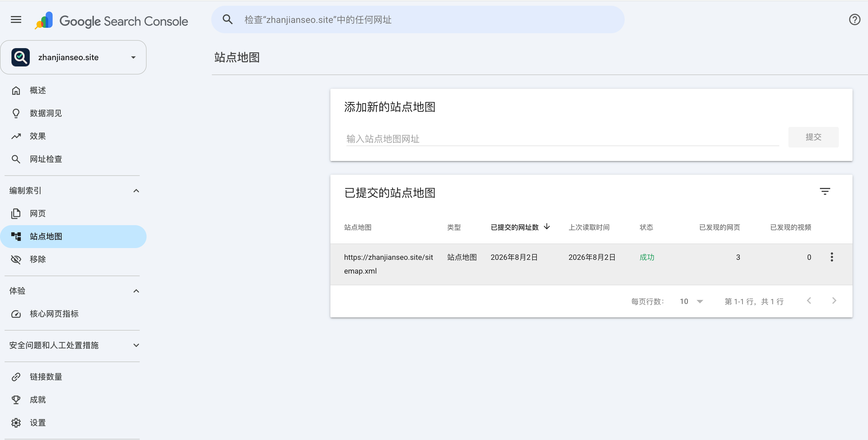Sort by 状态 column header
This screenshot has height=440, width=868.
[646, 227]
